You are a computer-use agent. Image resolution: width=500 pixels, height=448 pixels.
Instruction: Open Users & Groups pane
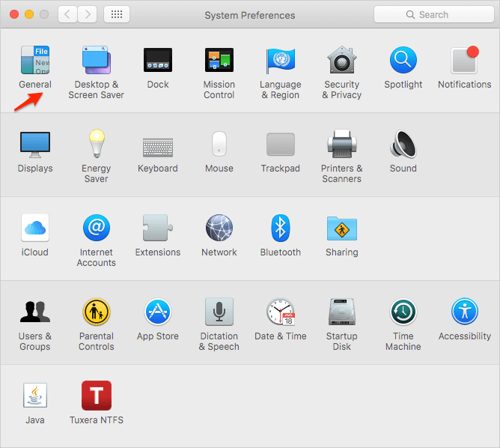point(35,312)
